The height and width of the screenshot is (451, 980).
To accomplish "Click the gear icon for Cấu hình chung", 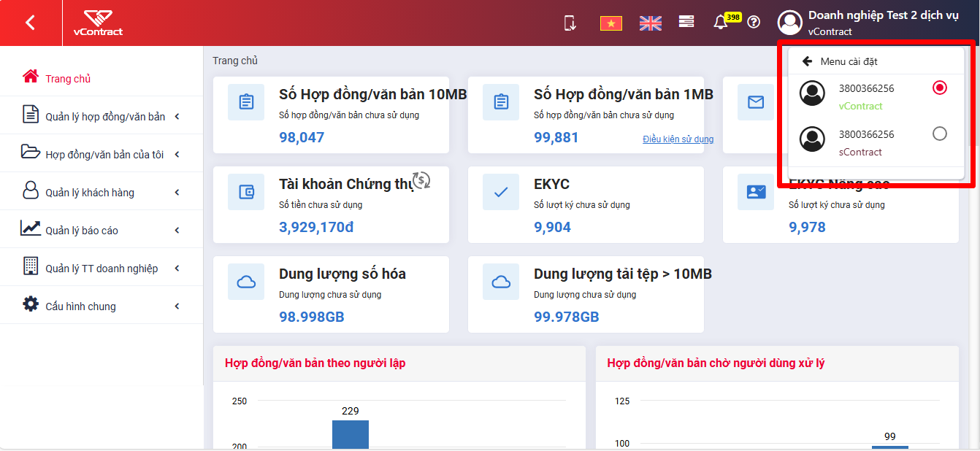I will 31,304.
